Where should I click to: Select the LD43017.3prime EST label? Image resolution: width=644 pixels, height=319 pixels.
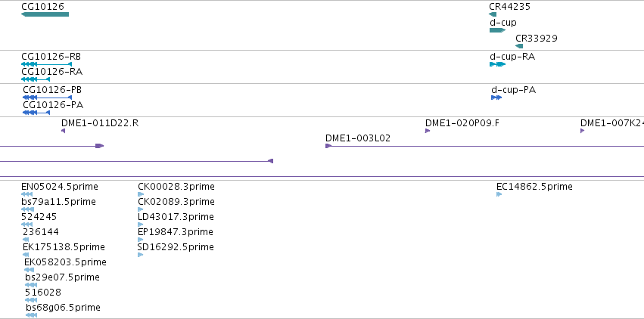pyautogui.click(x=176, y=216)
